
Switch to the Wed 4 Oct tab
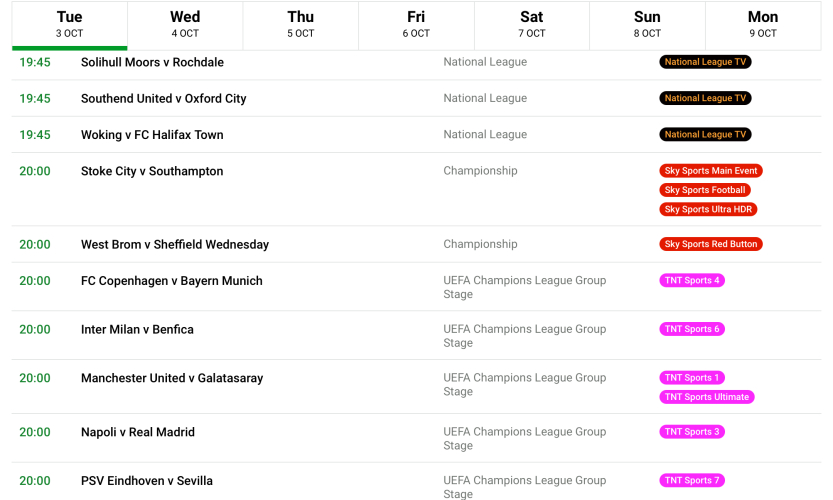click(x=185, y=24)
